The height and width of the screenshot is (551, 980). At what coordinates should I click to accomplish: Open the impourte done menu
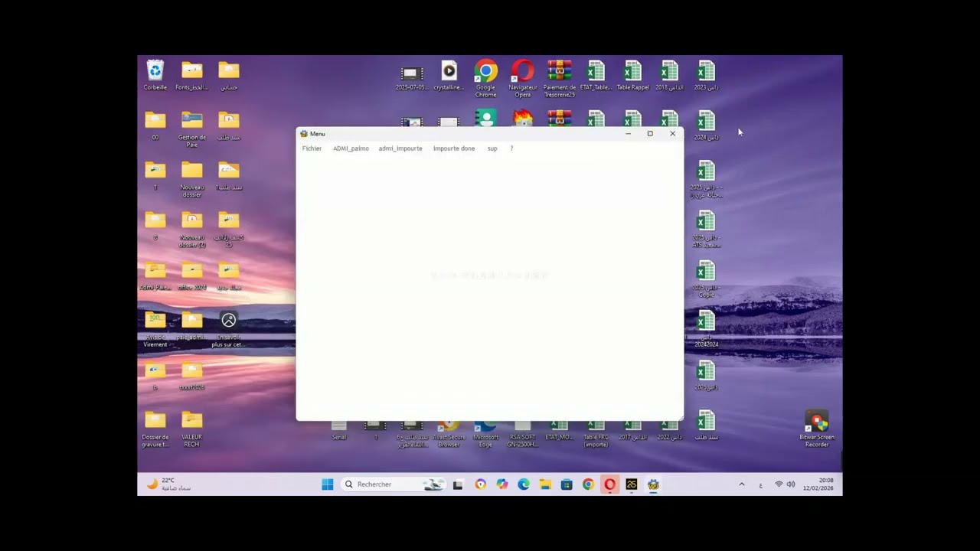pyautogui.click(x=454, y=148)
